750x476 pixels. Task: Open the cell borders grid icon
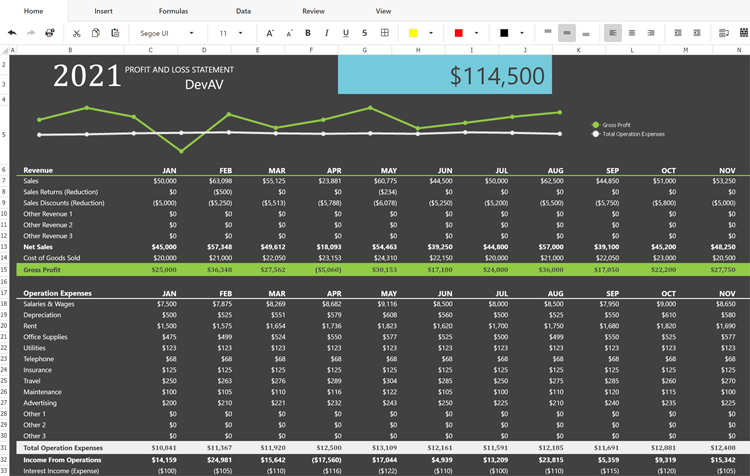tap(384, 33)
